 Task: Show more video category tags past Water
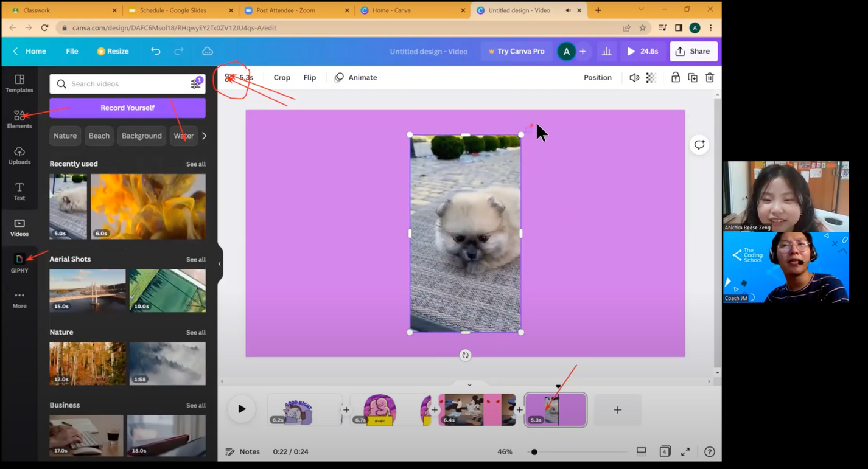pyautogui.click(x=203, y=136)
